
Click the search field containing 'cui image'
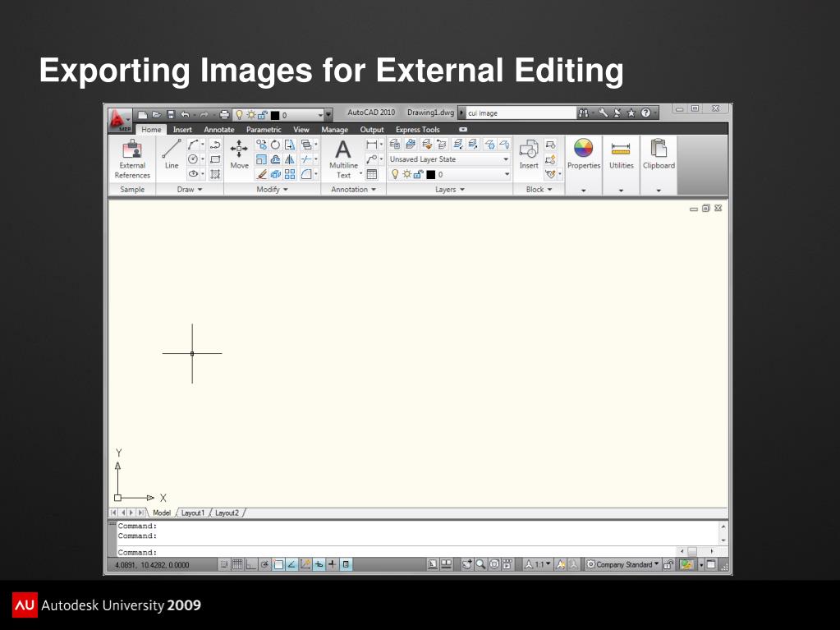tap(520, 113)
